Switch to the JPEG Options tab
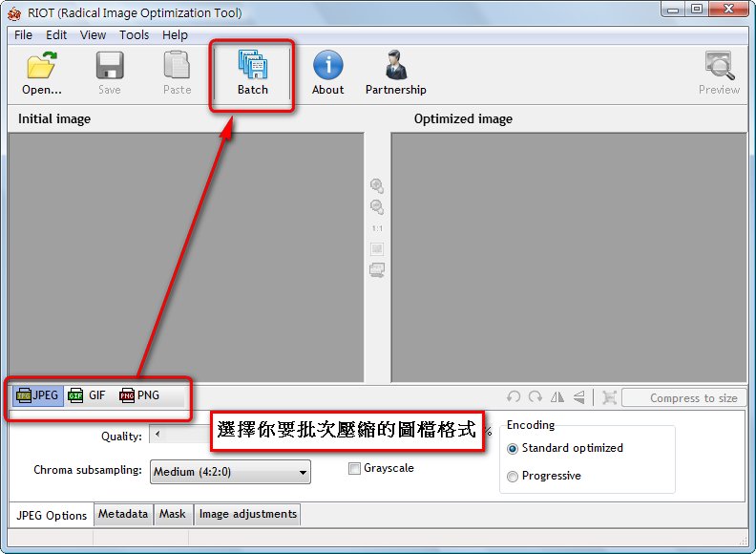756x554 pixels. click(52, 516)
